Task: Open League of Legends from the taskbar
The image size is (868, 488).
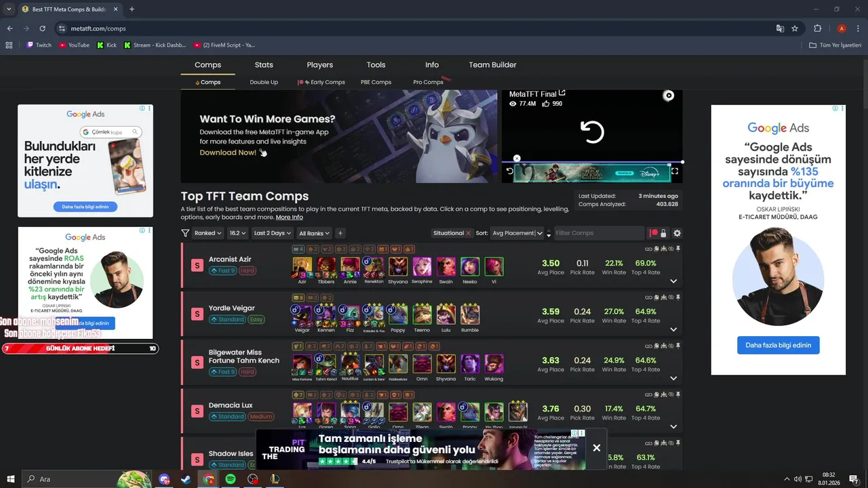Action: (275, 479)
